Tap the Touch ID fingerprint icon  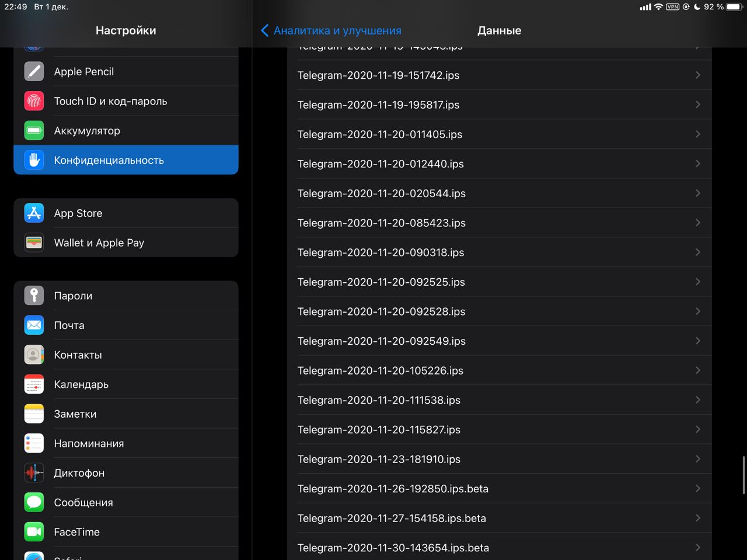tap(34, 101)
